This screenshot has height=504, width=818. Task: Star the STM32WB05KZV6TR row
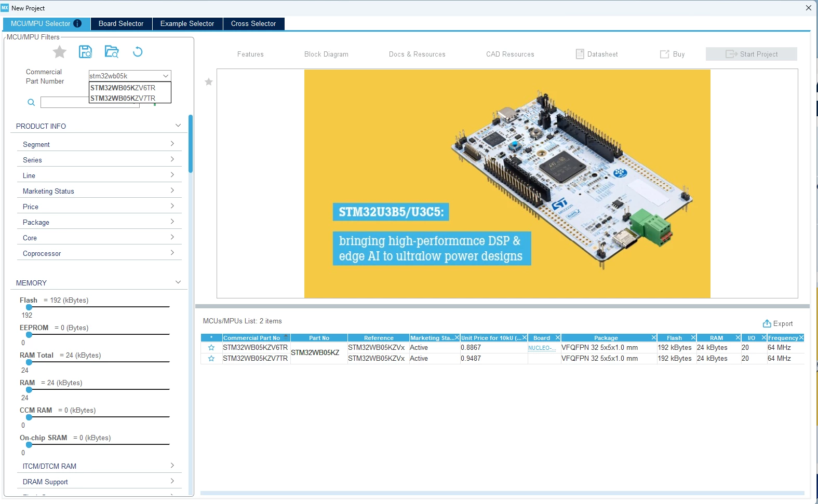[x=211, y=348]
